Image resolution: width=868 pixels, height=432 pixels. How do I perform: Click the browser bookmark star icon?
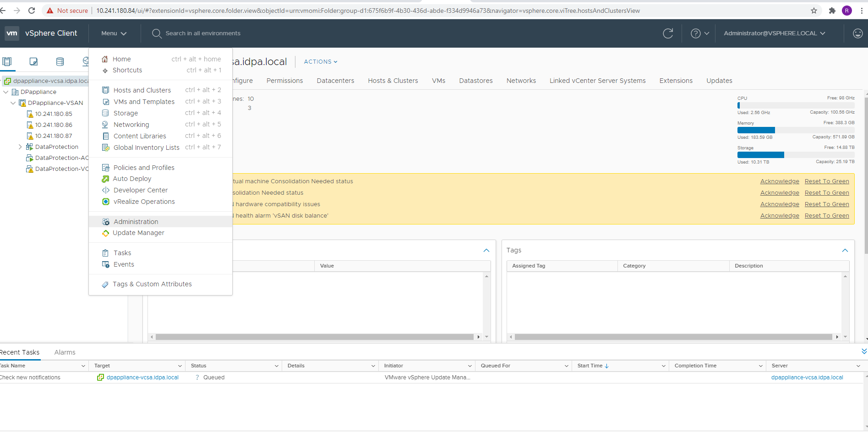pos(813,10)
